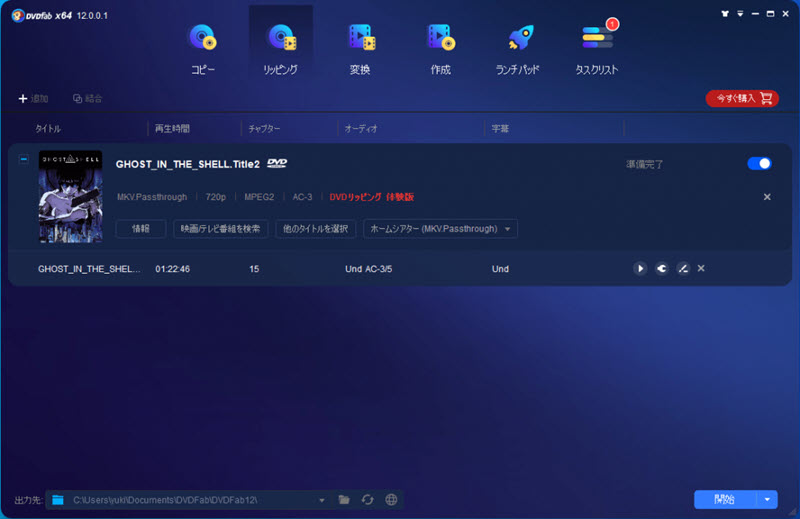This screenshot has height=519, width=800.
Task: Browse output folder with the folder icon
Action: coord(344,499)
